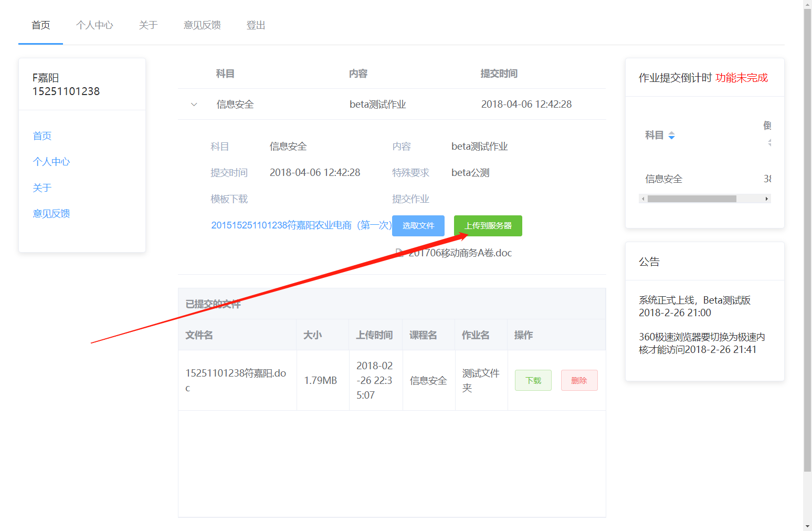The width and height of the screenshot is (812, 531).
Task: Click countdown table scrollbar left arrow
Action: [x=643, y=199]
